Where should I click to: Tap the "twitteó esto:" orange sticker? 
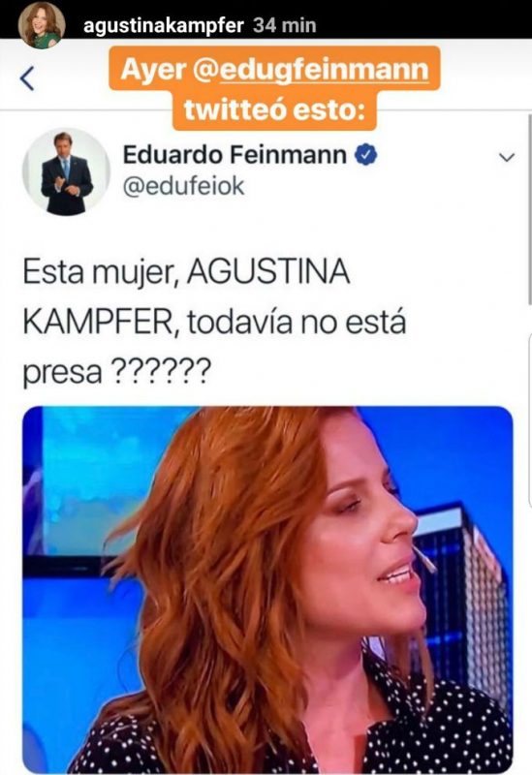[x=275, y=109]
